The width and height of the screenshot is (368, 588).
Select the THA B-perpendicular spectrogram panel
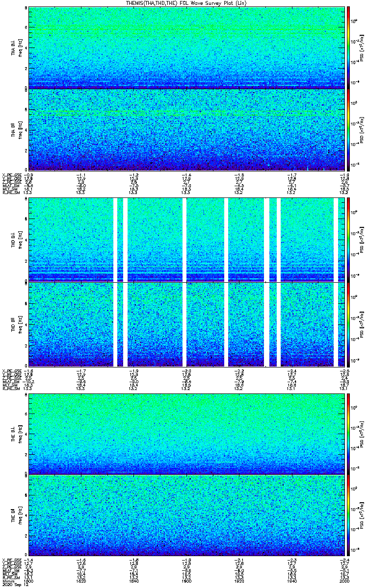pos(186,48)
